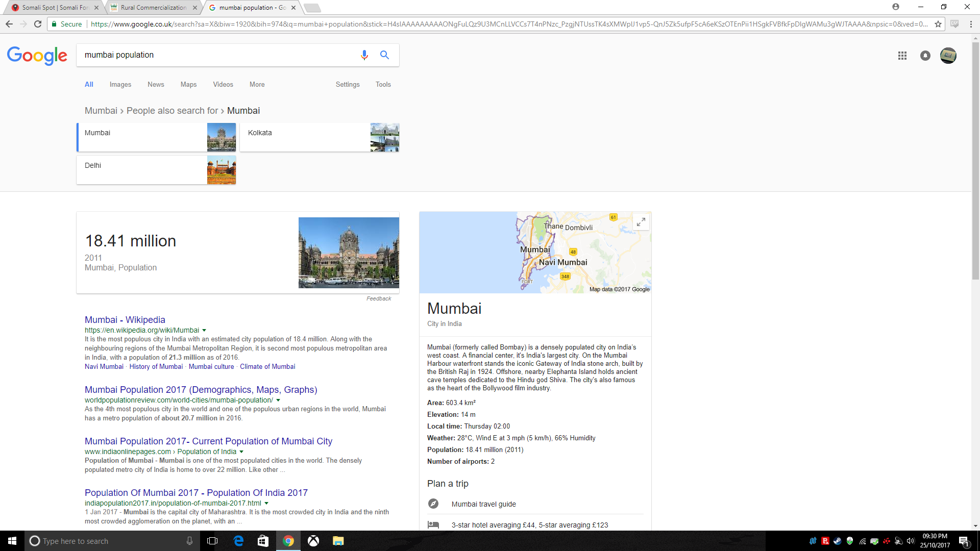Viewport: 980px width, 551px height.
Task: Click the Cortana Type here to search box
Action: pos(111,541)
